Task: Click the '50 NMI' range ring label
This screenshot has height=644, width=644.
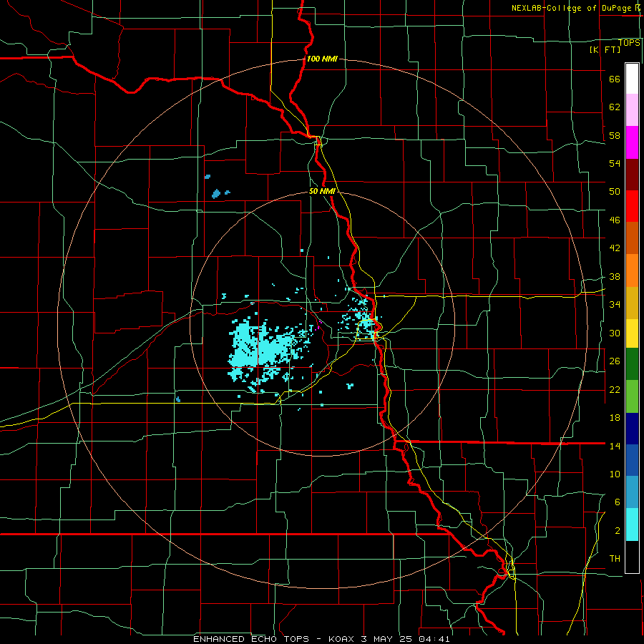Action: (x=322, y=191)
